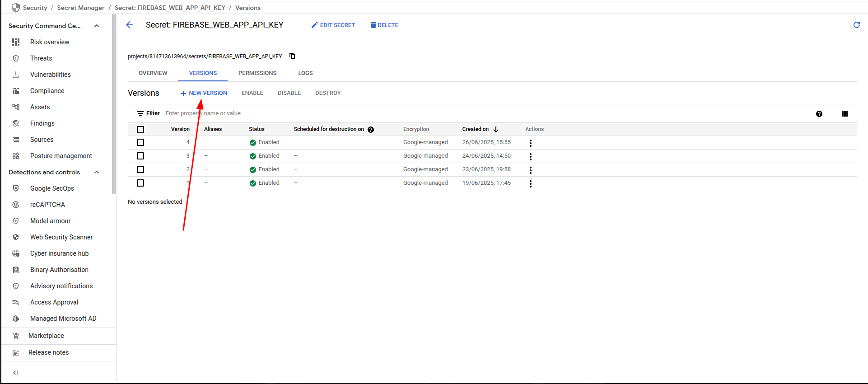Collapse the Security Command Centre section
868x384 pixels.
click(x=97, y=26)
